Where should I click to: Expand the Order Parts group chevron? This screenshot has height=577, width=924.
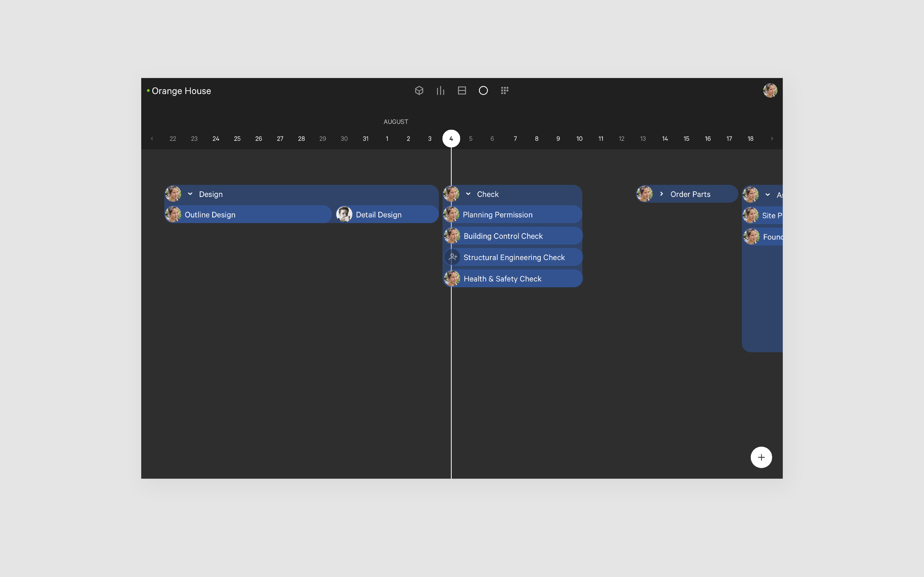(x=661, y=194)
